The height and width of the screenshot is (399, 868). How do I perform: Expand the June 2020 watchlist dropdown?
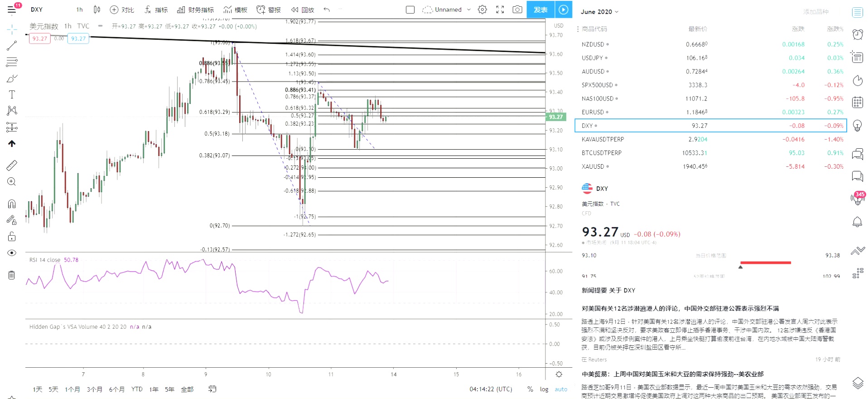pos(599,12)
